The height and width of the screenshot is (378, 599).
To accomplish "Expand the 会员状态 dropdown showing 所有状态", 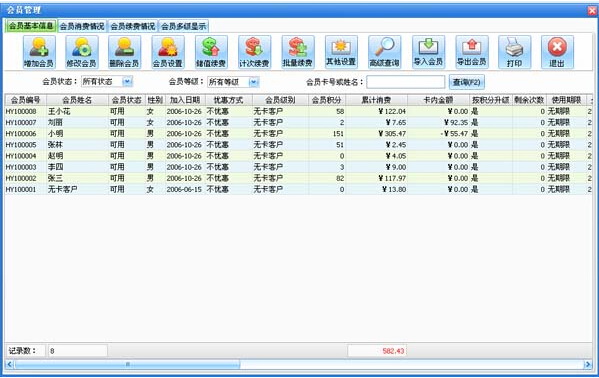I will tap(127, 81).
